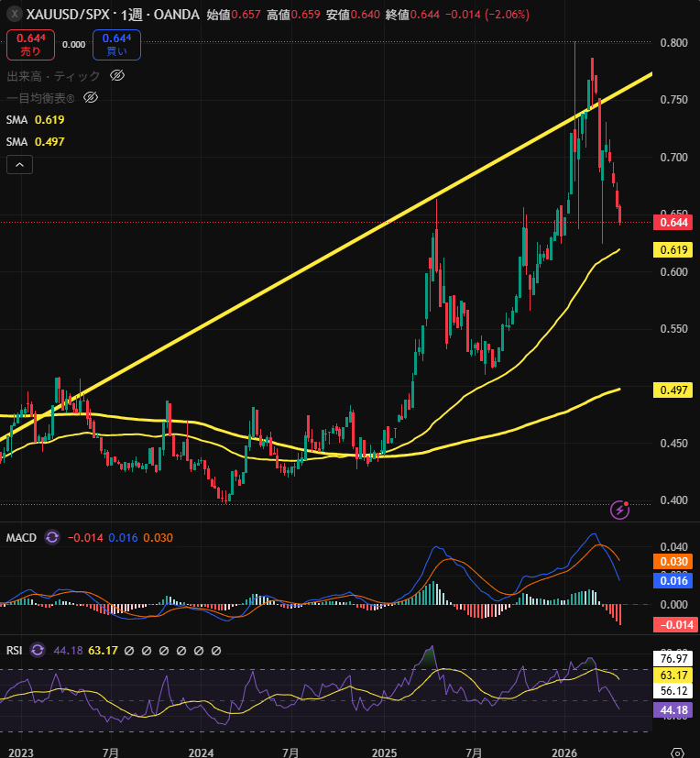This screenshot has width=700, height=758.
Task: Click the RSI purple refresh icon
Action: pyautogui.click(x=38, y=650)
